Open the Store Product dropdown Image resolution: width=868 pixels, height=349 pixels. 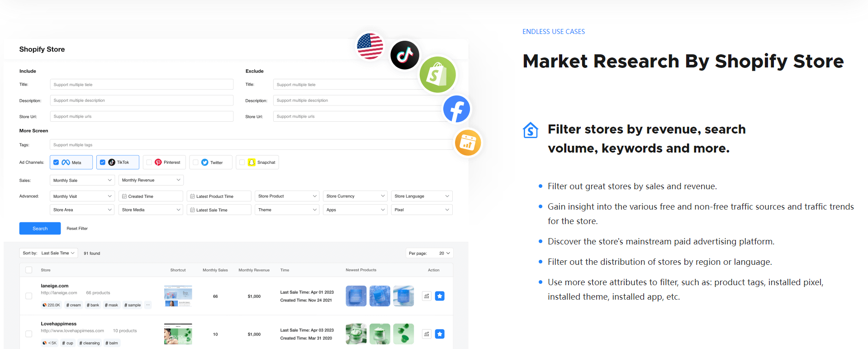(287, 196)
